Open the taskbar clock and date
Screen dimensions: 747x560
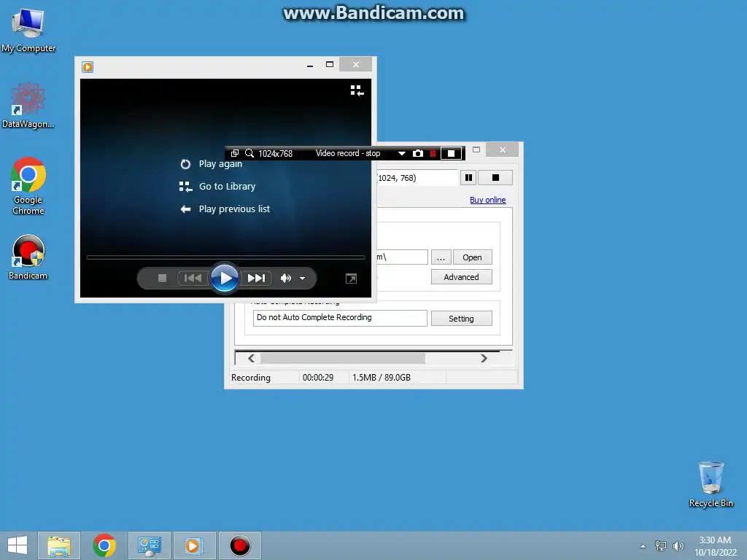[x=715, y=546]
